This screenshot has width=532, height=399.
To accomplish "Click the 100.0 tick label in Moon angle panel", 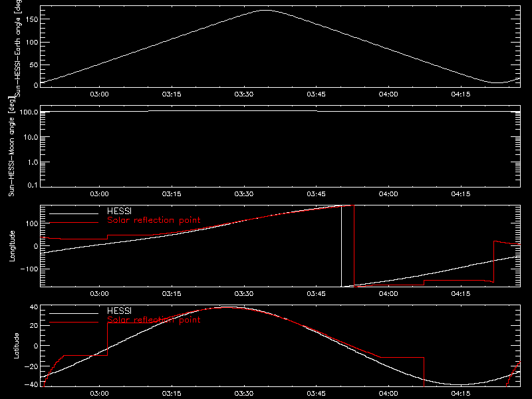I will (29, 112).
